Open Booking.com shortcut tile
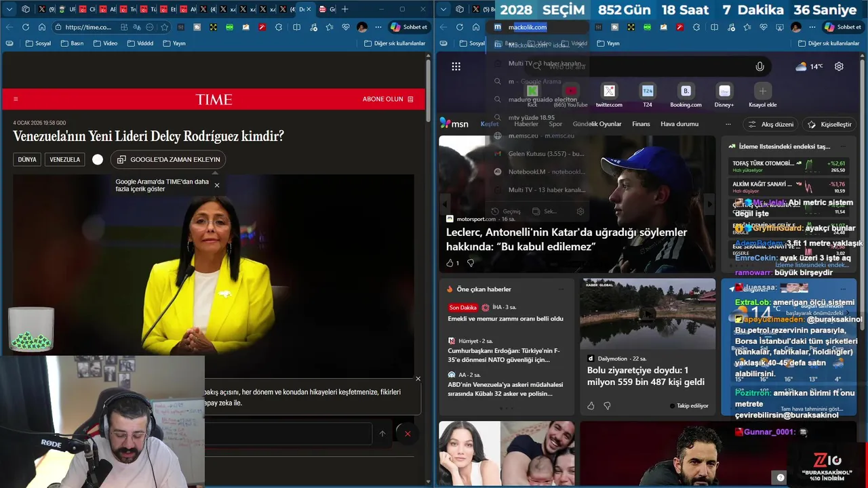Screen dimensions: 868x488 (x=686, y=96)
